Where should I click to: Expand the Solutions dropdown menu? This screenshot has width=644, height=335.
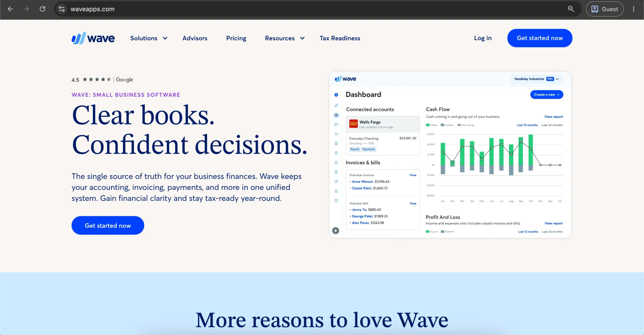point(149,38)
